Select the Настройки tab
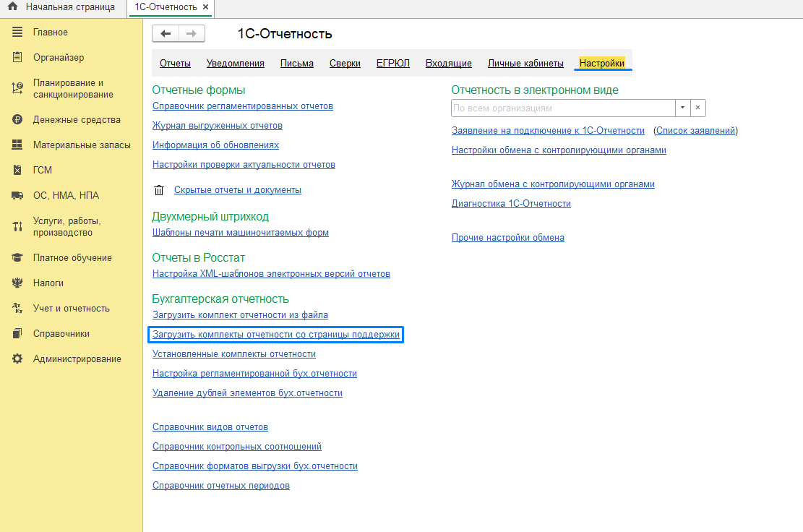This screenshot has width=803, height=532. [x=602, y=64]
